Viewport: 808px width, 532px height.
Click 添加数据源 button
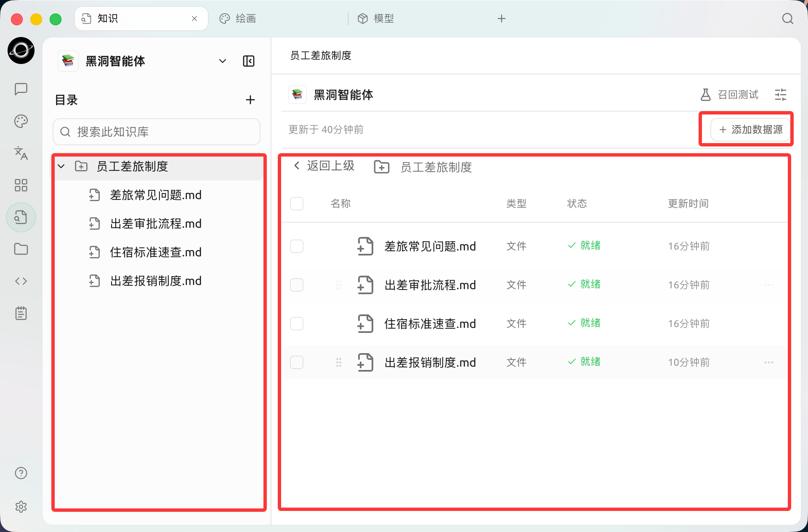[750, 130]
